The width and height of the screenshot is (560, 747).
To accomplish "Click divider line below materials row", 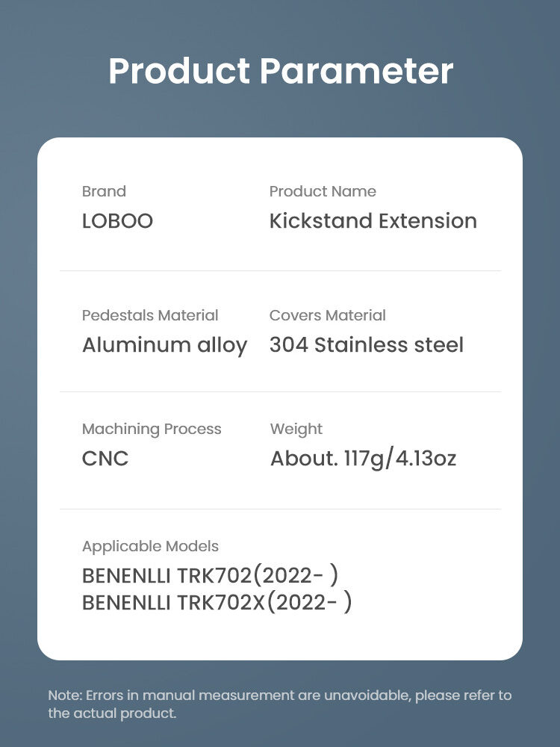I will tap(280, 391).
